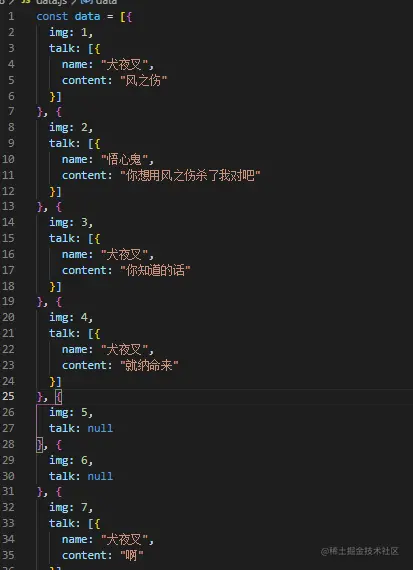Click the "}]" brackets on line 6
The height and width of the screenshot is (570, 413).
[56, 96]
